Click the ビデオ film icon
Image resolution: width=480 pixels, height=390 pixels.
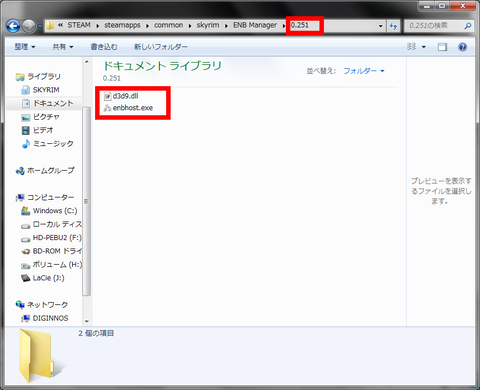26,130
